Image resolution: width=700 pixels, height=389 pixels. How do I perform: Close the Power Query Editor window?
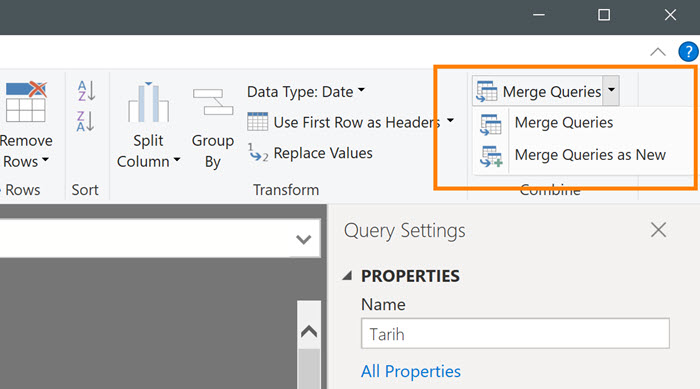[670, 15]
